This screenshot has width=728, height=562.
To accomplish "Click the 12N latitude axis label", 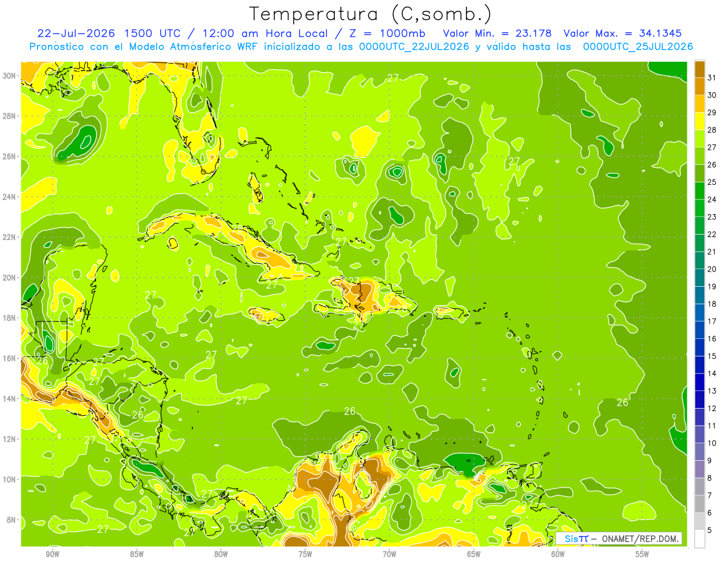I will click(9, 439).
